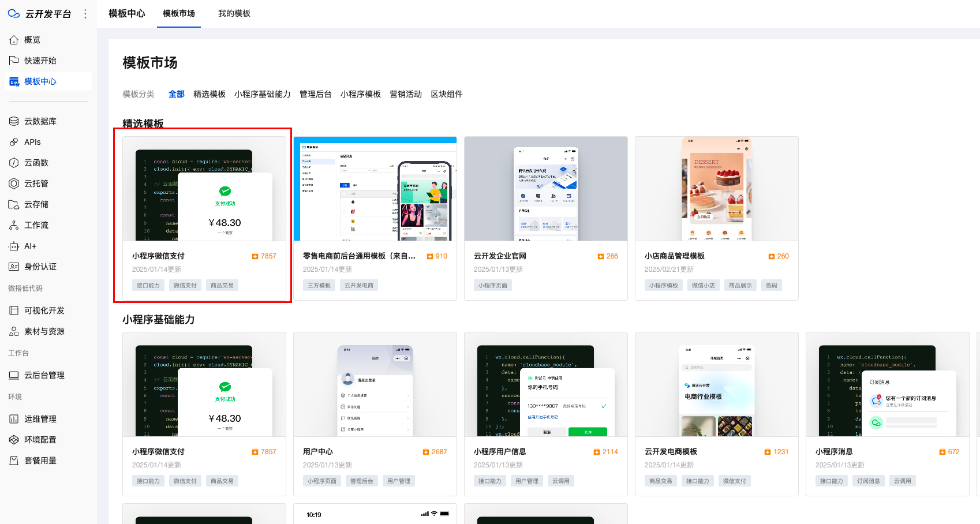
Task: Click the 运维管理 chart icon
Action: [14, 419]
